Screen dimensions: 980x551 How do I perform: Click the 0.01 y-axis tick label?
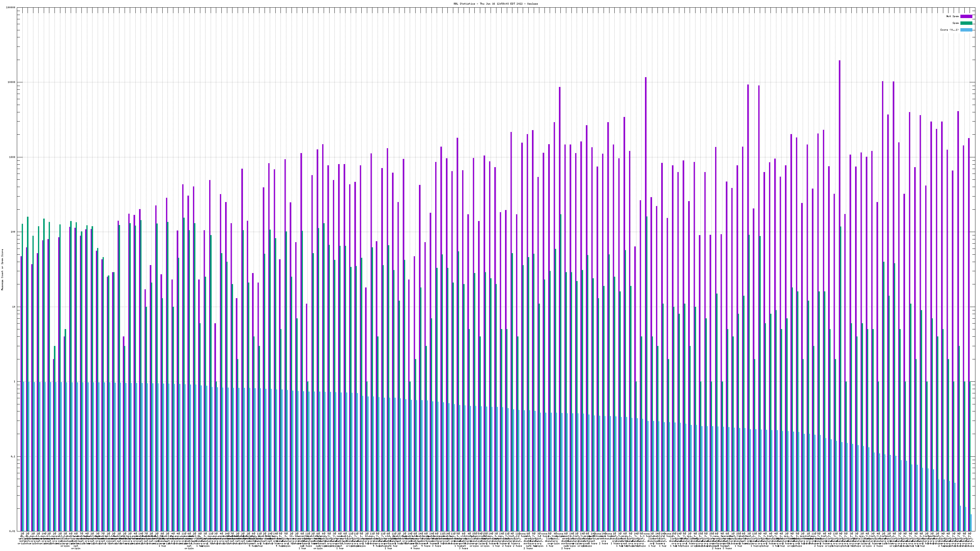point(12,531)
